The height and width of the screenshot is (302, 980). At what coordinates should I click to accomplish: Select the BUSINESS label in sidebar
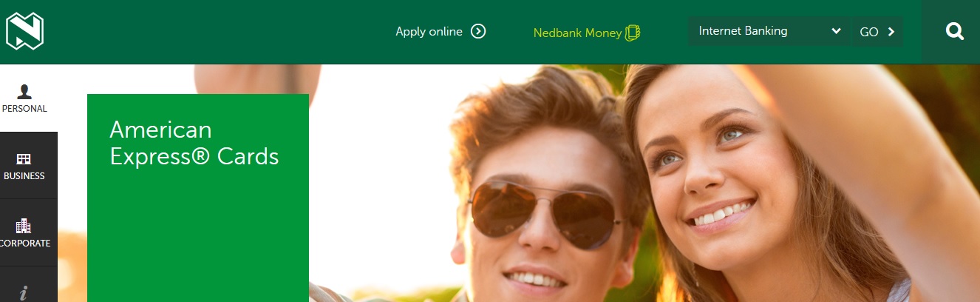click(24, 176)
